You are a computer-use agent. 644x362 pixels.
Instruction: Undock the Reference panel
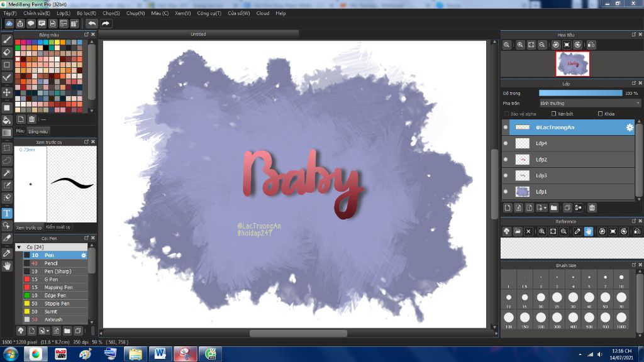pos(634,221)
